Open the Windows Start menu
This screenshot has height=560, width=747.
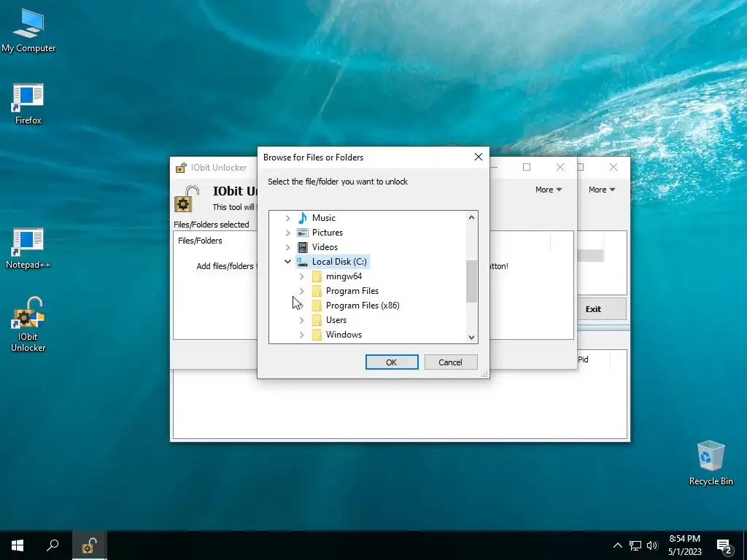click(x=18, y=545)
